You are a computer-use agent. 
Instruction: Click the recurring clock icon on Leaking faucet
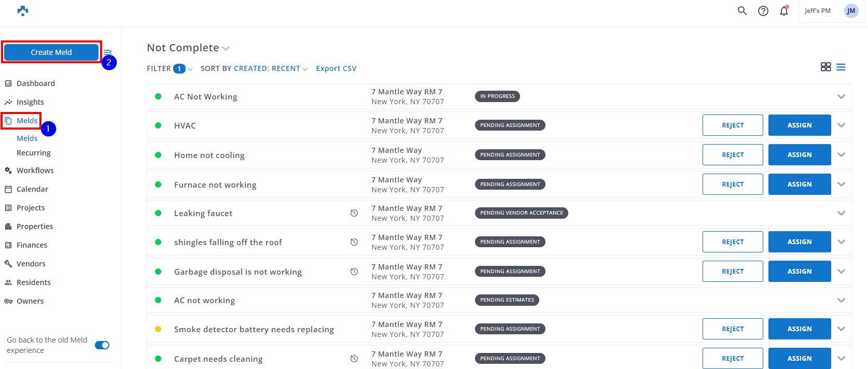354,213
